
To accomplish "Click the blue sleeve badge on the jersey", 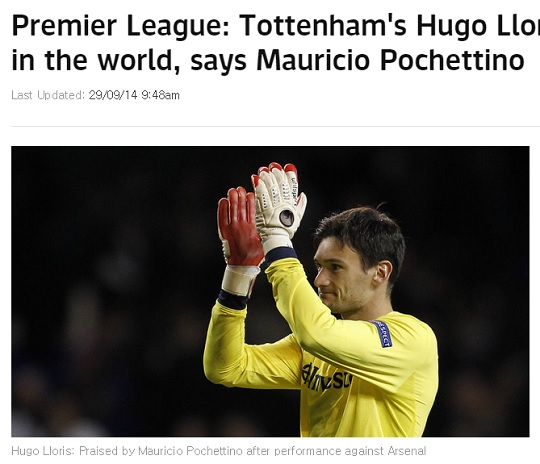I will click(x=383, y=334).
